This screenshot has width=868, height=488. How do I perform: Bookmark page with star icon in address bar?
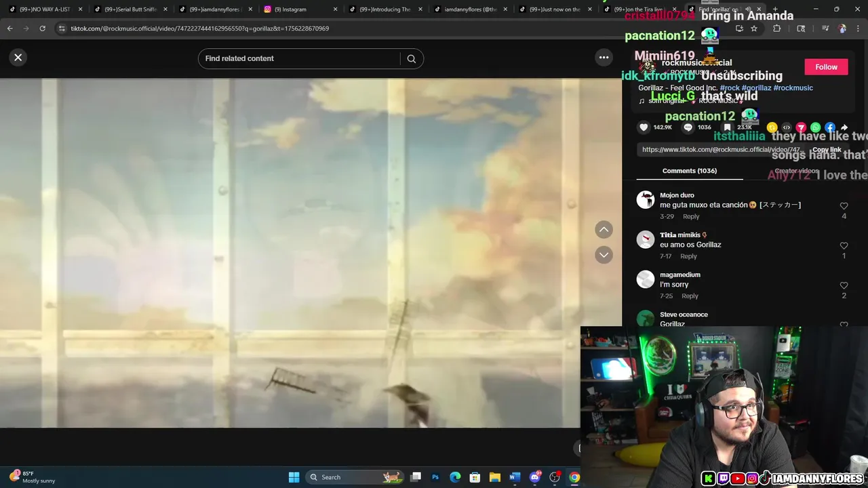[754, 28]
